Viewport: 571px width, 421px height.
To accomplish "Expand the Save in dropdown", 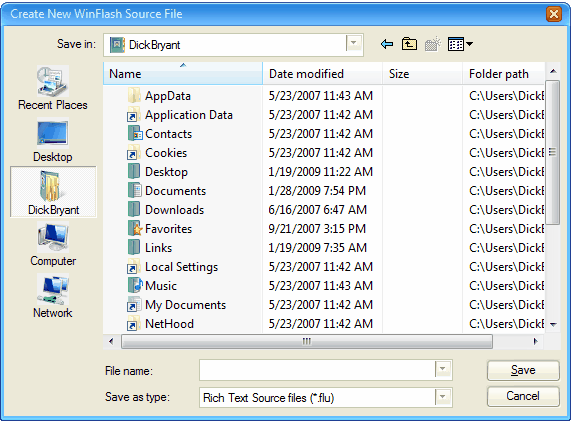I will pyautogui.click(x=353, y=44).
